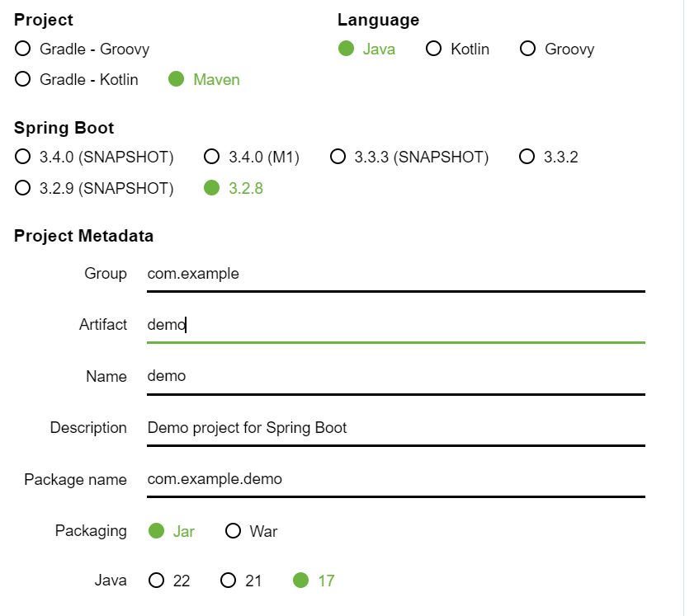Select Java version 17
Image resolution: width=699 pixels, height=616 pixels.
302,581
